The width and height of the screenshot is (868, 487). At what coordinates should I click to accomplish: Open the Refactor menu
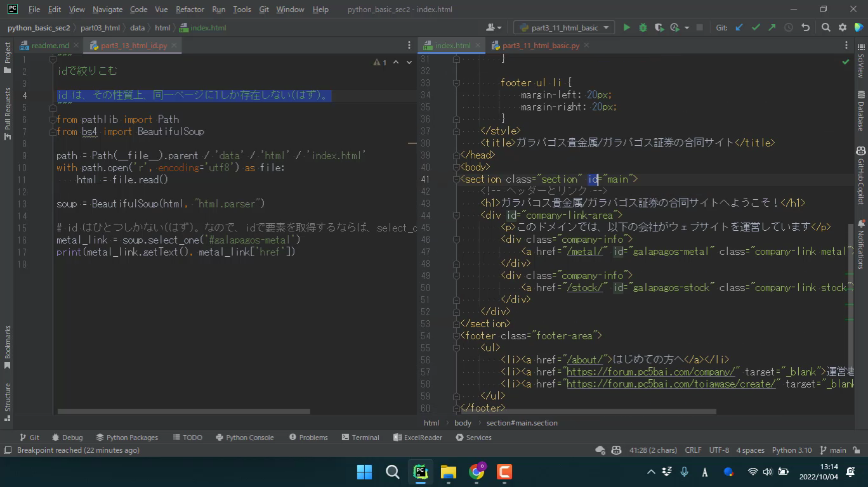click(x=190, y=10)
